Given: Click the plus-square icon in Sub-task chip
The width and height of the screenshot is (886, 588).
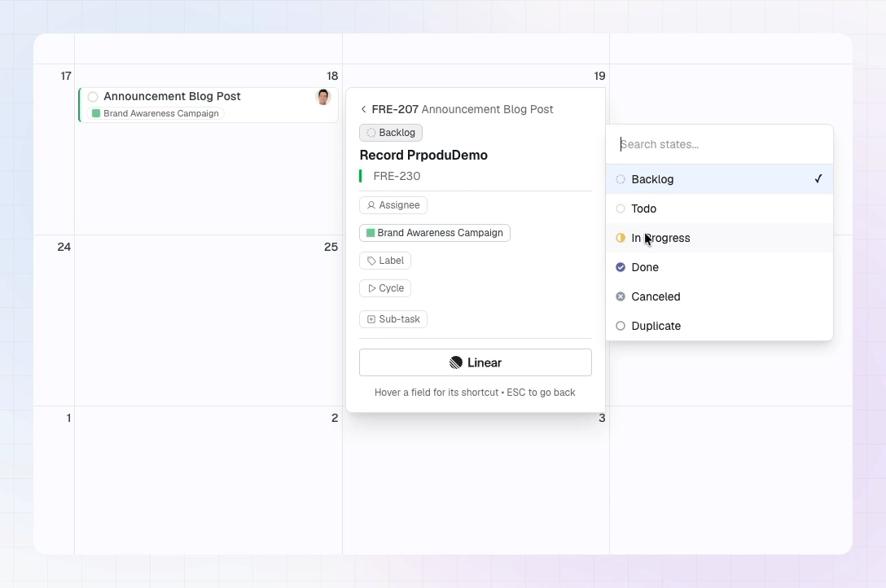Looking at the screenshot, I should click(371, 319).
